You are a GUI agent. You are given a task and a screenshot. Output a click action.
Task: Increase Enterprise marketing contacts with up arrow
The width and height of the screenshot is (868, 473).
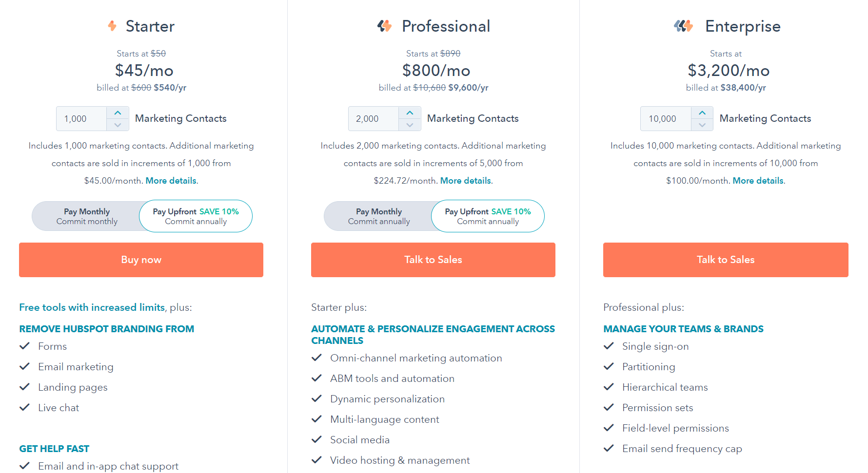(702, 113)
